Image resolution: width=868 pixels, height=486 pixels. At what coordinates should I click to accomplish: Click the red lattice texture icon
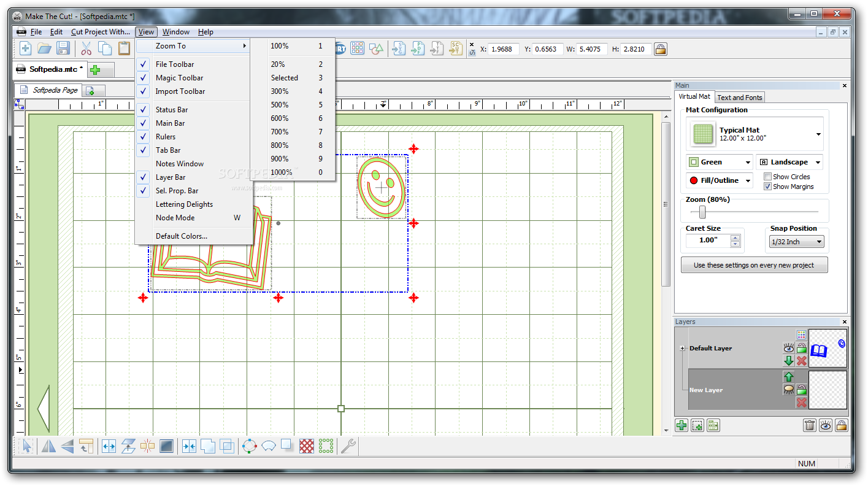[307, 446]
